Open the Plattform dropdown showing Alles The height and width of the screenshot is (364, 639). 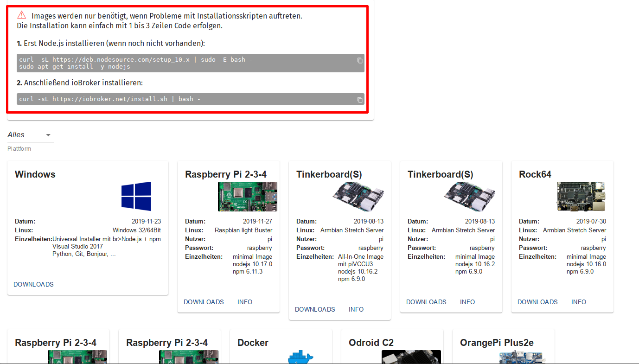coord(31,135)
